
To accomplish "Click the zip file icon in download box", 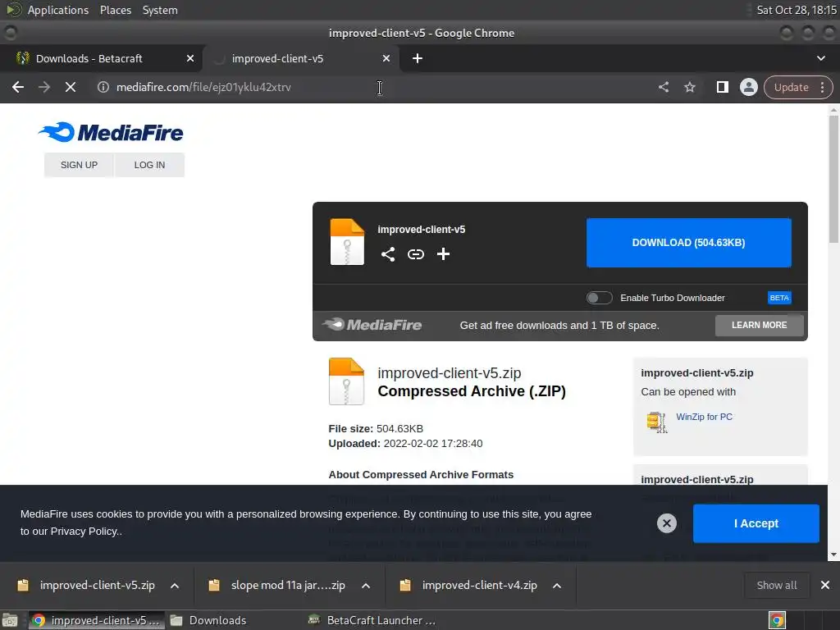I will pyautogui.click(x=347, y=242).
